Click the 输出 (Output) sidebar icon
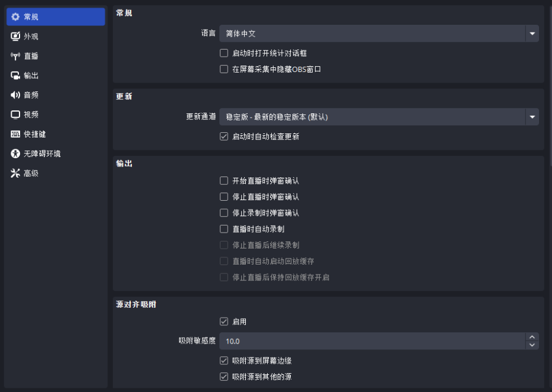Viewport: 552px width, 392px height. 27,75
